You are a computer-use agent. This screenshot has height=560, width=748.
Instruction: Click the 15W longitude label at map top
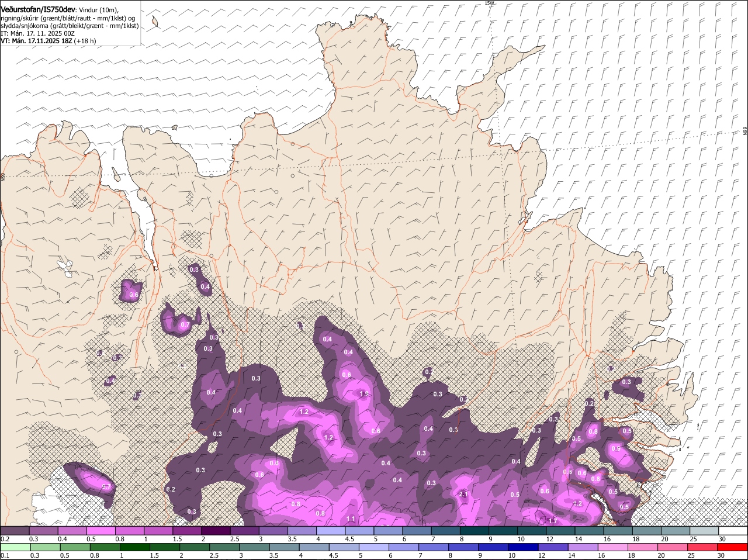pos(490,3)
